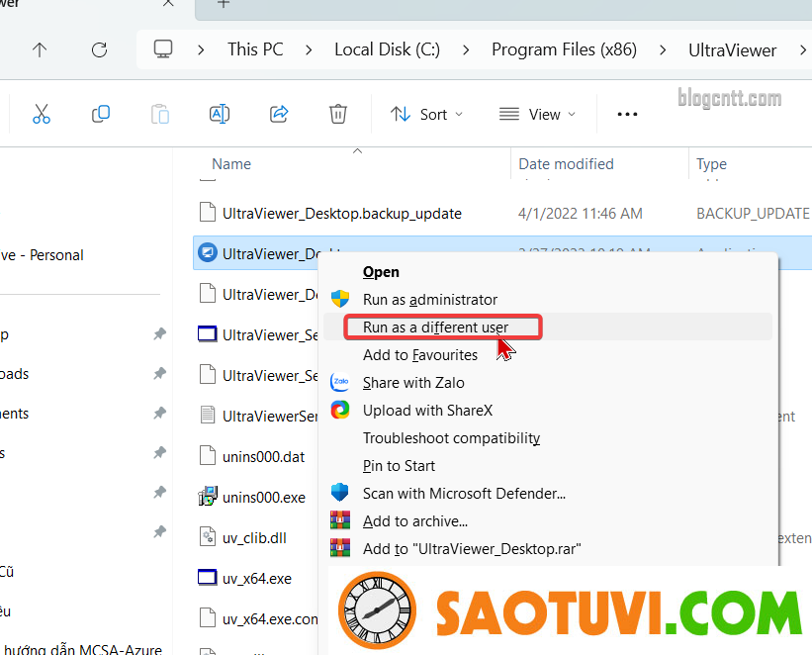Click the PC monitor icon in address bar
This screenshot has height=655, width=812.
pyautogui.click(x=163, y=49)
